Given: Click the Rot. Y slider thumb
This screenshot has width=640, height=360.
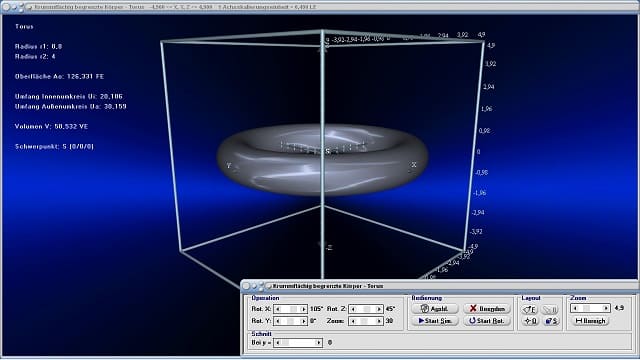Looking at the screenshot, I should pyautogui.click(x=290, y=321).
